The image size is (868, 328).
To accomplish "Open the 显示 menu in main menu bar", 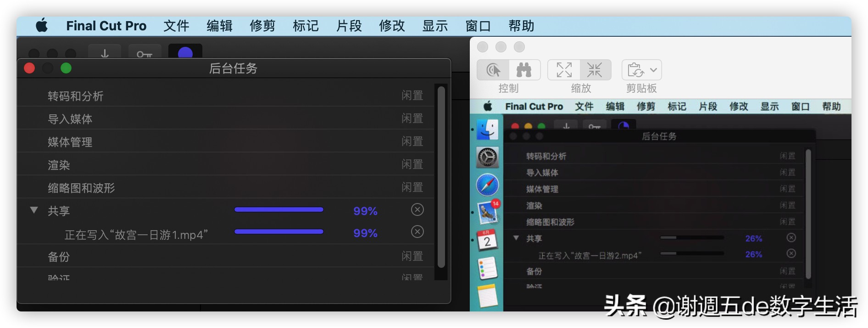I will [435, 26].
